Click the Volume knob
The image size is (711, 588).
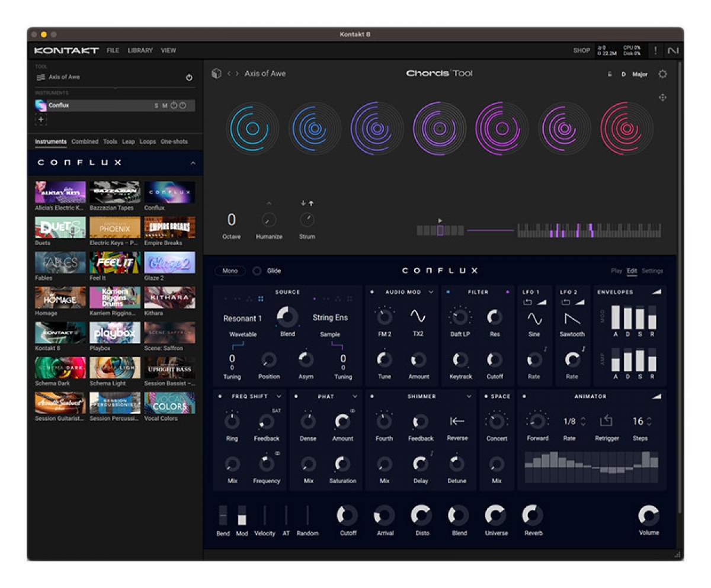(648, 515)
